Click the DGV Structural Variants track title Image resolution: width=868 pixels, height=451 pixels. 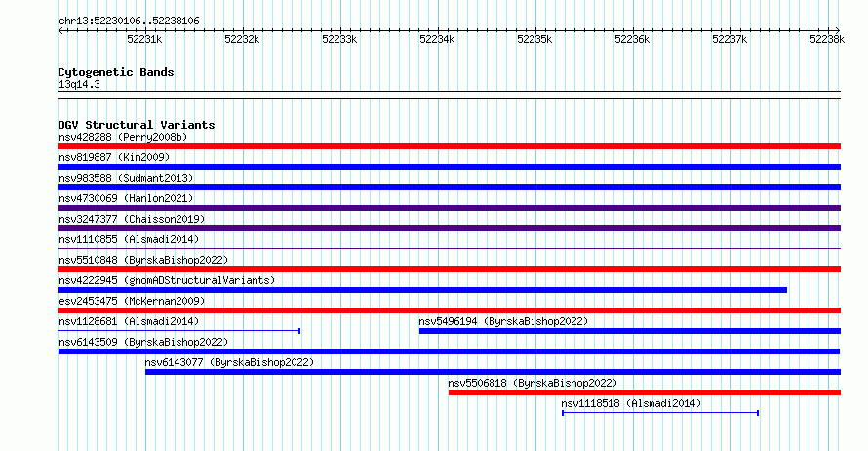pos(137,125)
